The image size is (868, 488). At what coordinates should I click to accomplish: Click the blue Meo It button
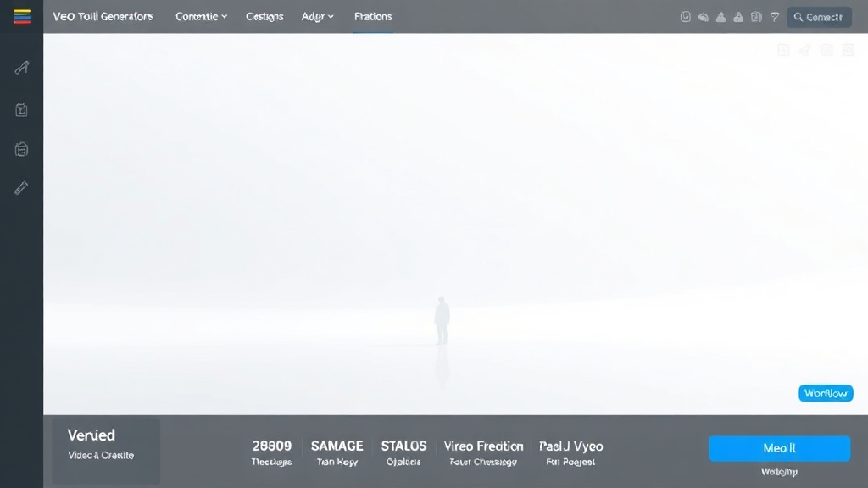780,448
